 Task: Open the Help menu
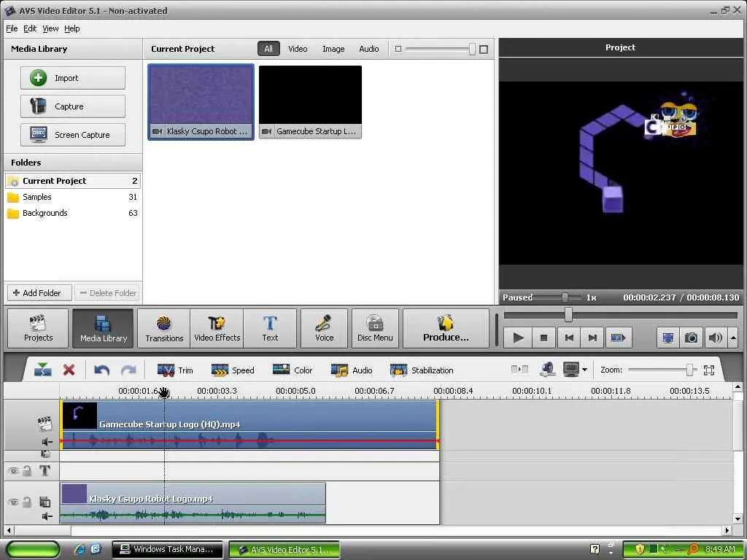72,28
